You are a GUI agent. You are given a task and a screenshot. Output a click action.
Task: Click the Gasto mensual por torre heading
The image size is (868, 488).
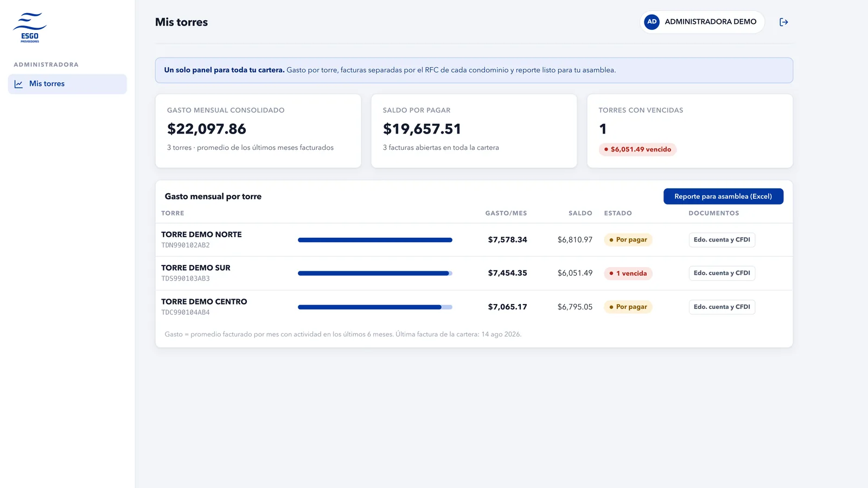pos(213,197)
